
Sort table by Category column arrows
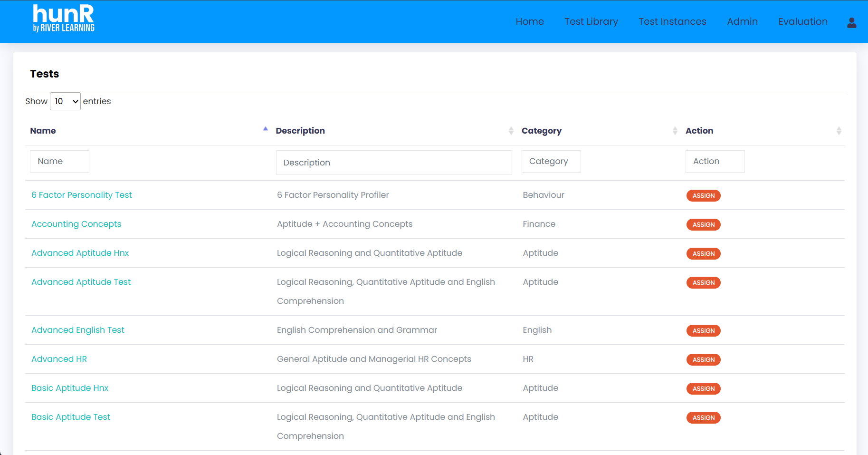[x=675, y=131]
